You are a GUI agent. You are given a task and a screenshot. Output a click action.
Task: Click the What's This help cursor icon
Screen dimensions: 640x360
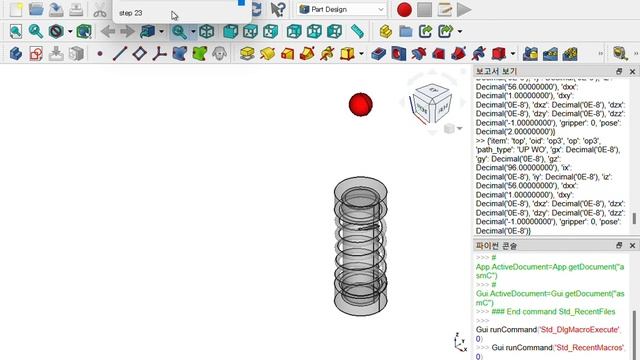278,9
